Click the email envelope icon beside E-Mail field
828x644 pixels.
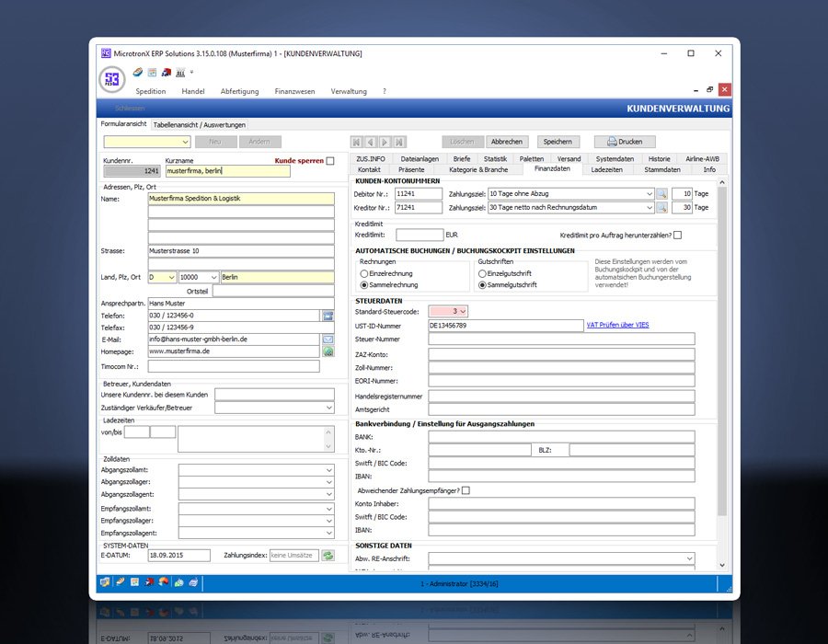(x=328, y=339)
